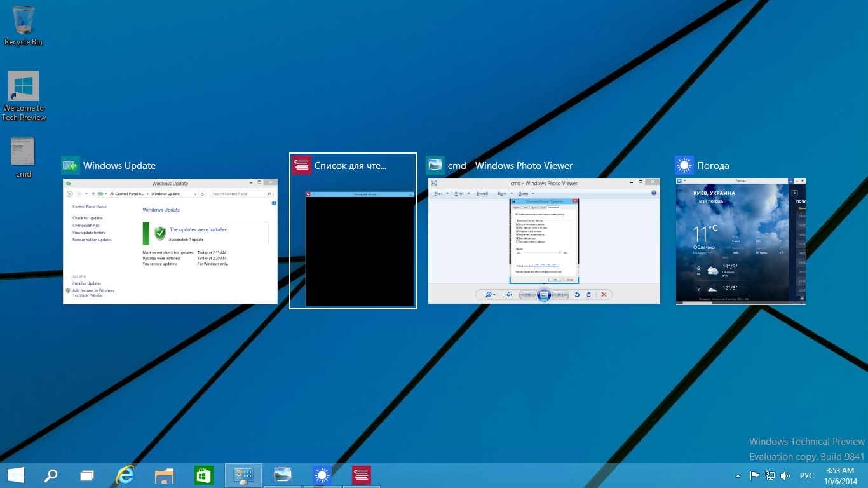Open the Start menu
The width and height of the screenshot is (868, 488).
(15, 475)
